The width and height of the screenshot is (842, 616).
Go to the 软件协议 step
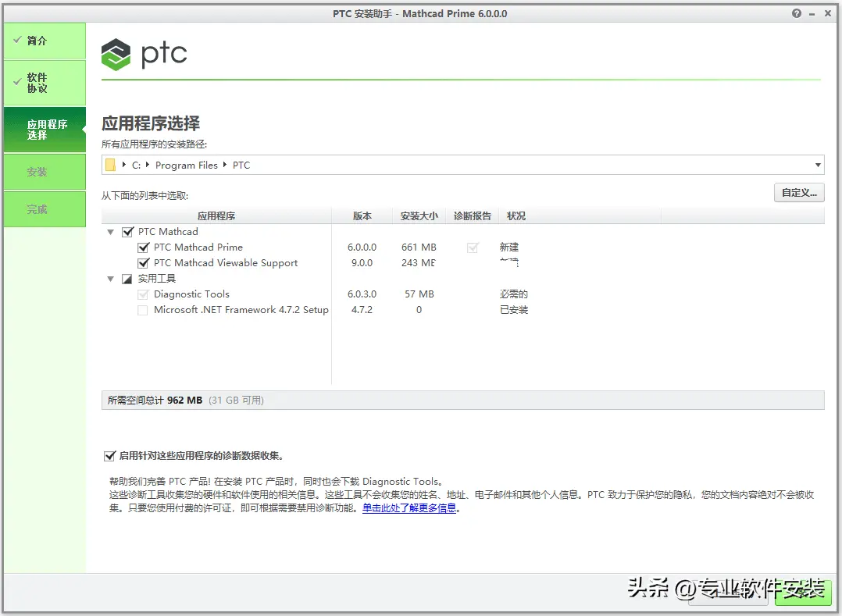tap(45, 83)
